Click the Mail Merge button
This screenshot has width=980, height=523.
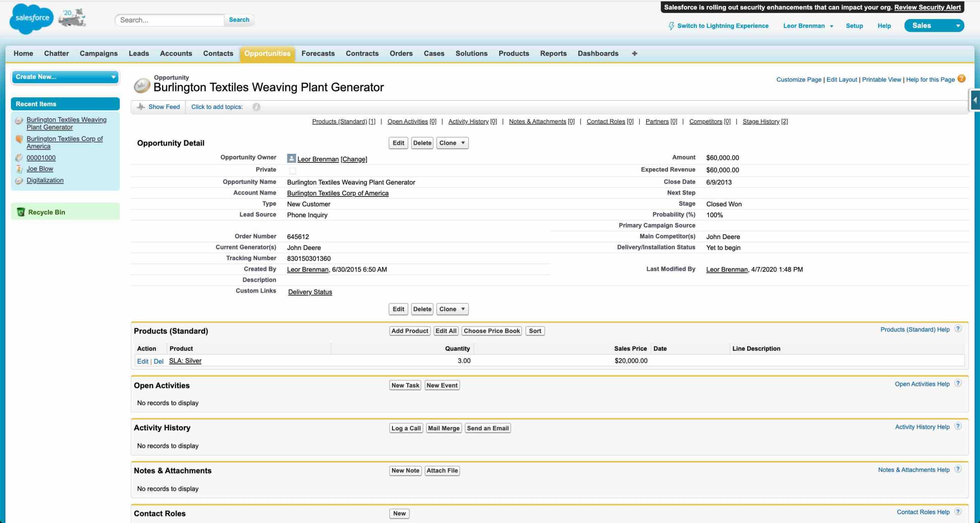tap(444, 428)
